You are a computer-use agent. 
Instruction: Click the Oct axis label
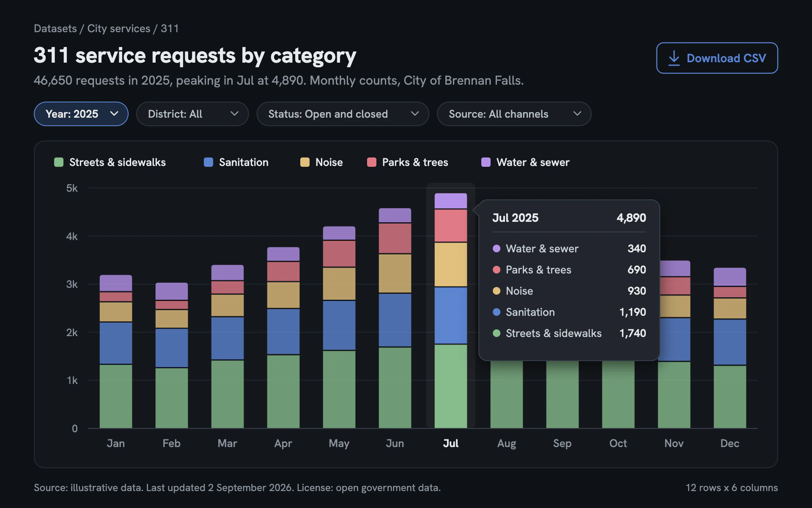(618, 443)
